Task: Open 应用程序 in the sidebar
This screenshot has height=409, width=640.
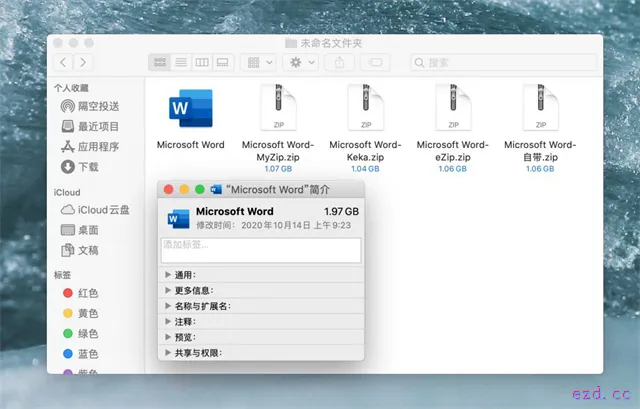Action: tap(98, 146)
